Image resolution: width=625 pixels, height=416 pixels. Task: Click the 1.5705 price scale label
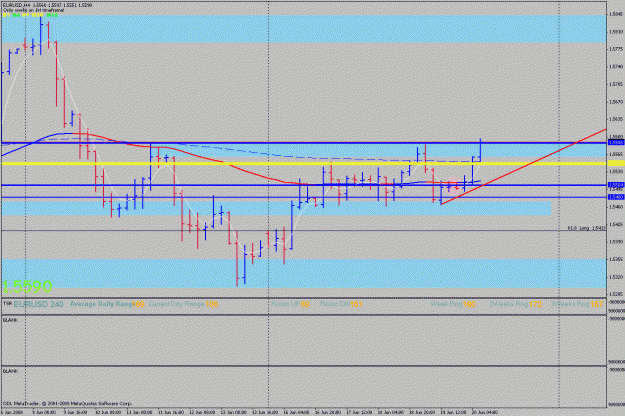coord(616,84)
